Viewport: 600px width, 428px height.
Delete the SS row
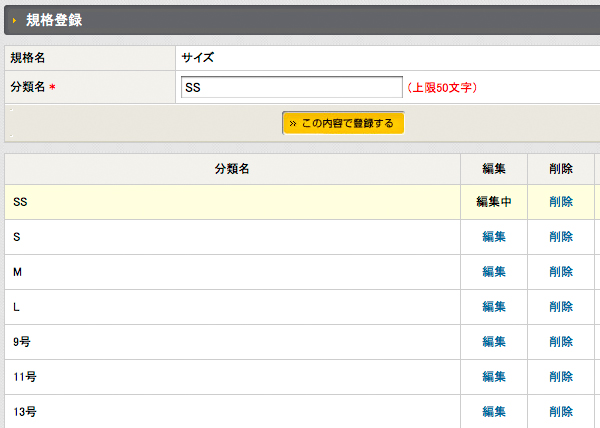[x=561, y=202]
